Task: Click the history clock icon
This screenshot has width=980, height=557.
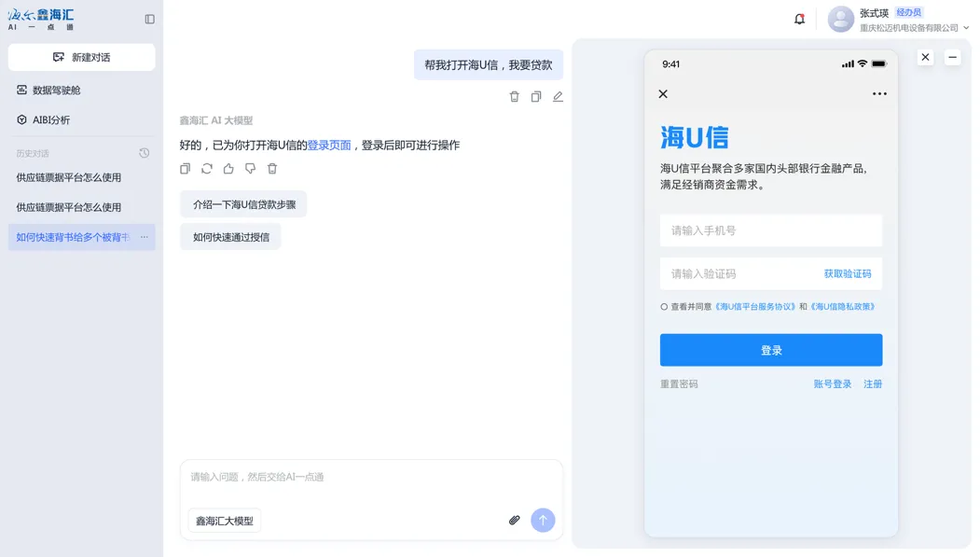Action: click(144, 153)
